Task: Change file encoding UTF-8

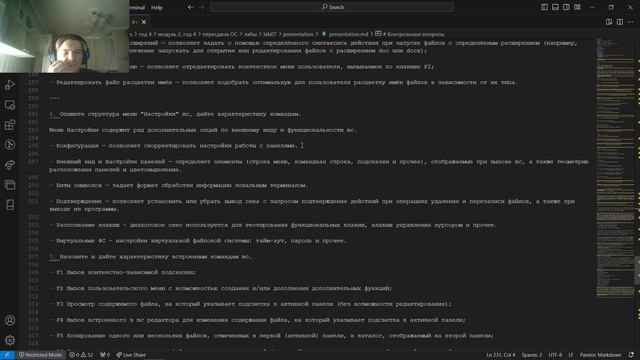Action: pos(555,355)
